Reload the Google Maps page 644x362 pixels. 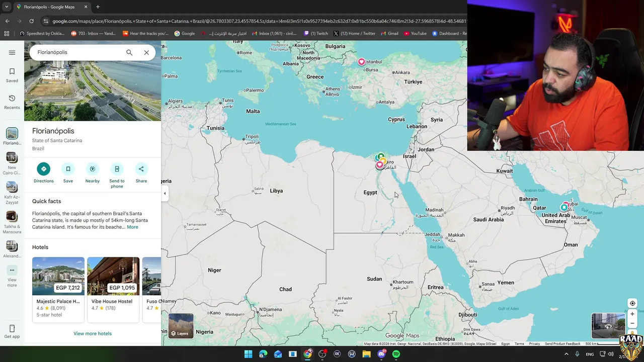click(x=31, y=21)
